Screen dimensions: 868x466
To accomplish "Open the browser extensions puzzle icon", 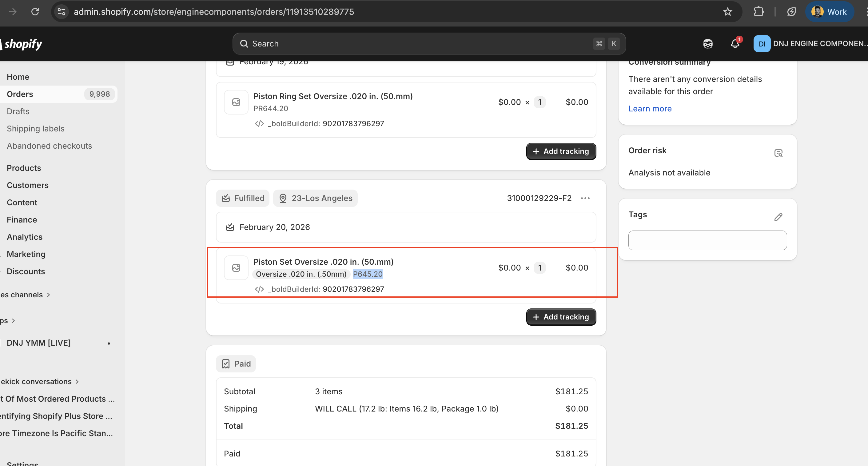I will click(759, 12).
